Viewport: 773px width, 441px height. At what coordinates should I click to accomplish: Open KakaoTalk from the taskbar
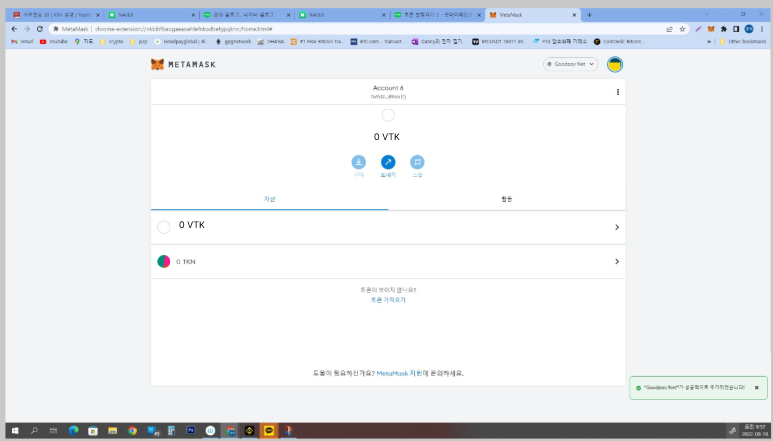coord(267,430)
